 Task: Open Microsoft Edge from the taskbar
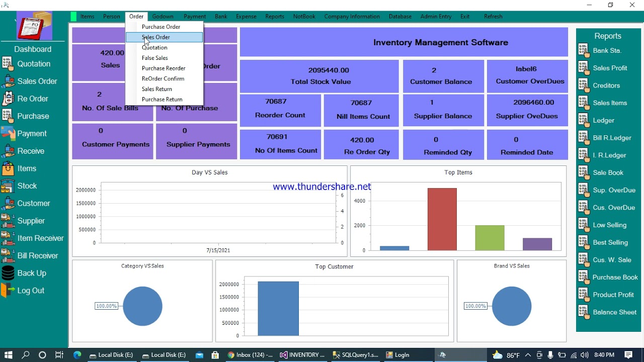77,355
